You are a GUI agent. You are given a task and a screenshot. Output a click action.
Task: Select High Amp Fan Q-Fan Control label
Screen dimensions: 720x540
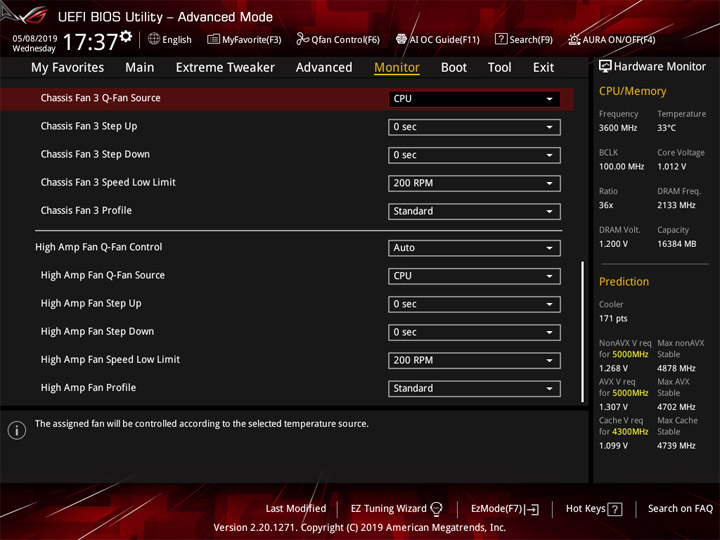99,247
